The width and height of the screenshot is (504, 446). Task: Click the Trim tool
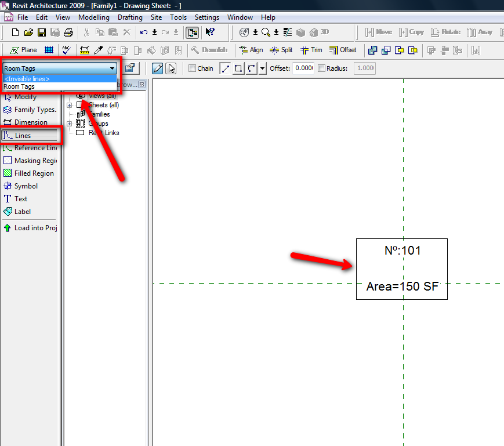[x=311, y=50]
